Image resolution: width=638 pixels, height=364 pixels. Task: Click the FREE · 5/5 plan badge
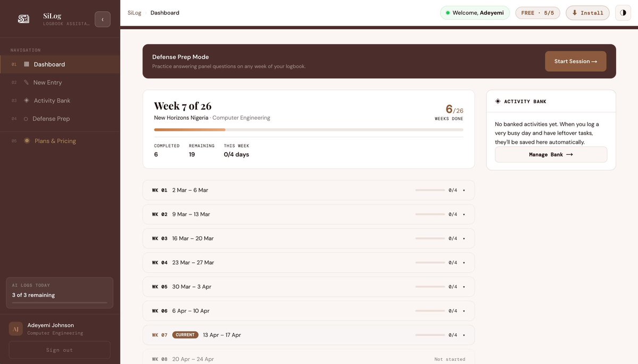click(x=537, y=13)
